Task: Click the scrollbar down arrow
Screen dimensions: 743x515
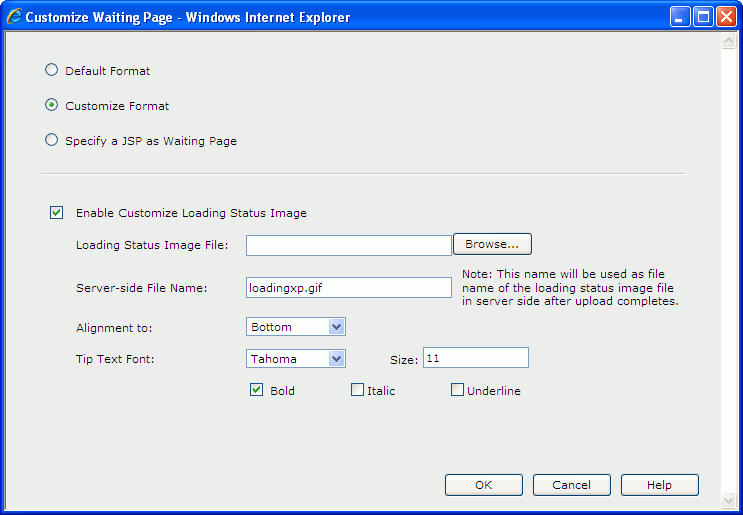Action: click(728, 500)
